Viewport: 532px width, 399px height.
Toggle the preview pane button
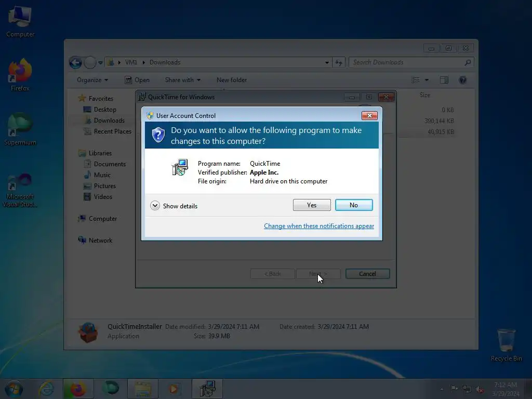tap(444, 80)
